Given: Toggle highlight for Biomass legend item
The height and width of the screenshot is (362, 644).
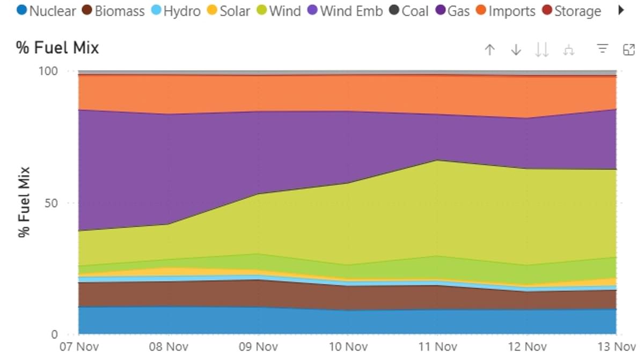Looking at the screenshot, I should pos(119,11).
